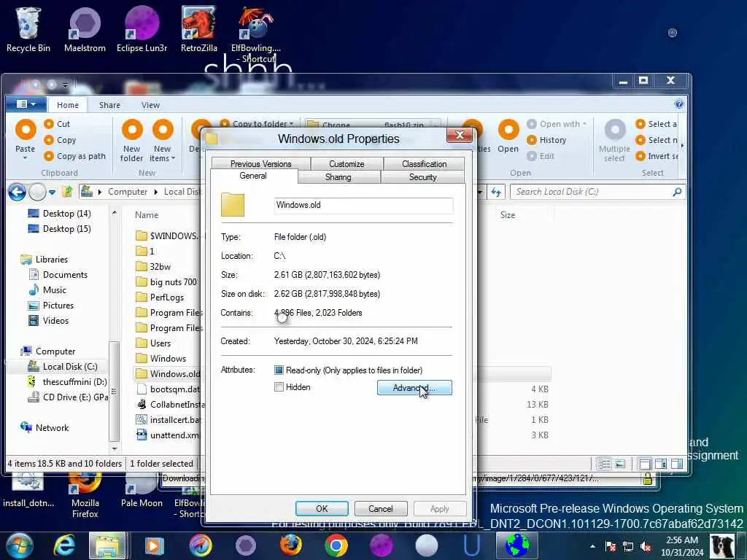Launch Internet Explorer from the taskbar

point(65,545)
